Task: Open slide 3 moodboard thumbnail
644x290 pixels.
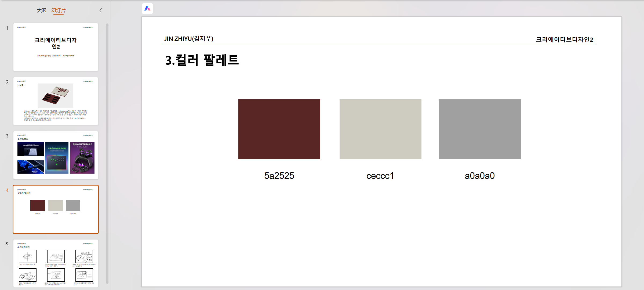Action: (56, 155)
